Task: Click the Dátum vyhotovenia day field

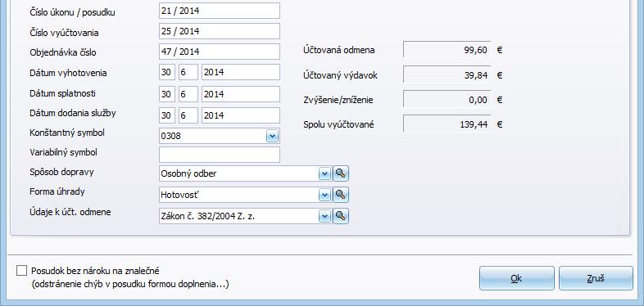Action: [167, 72]
